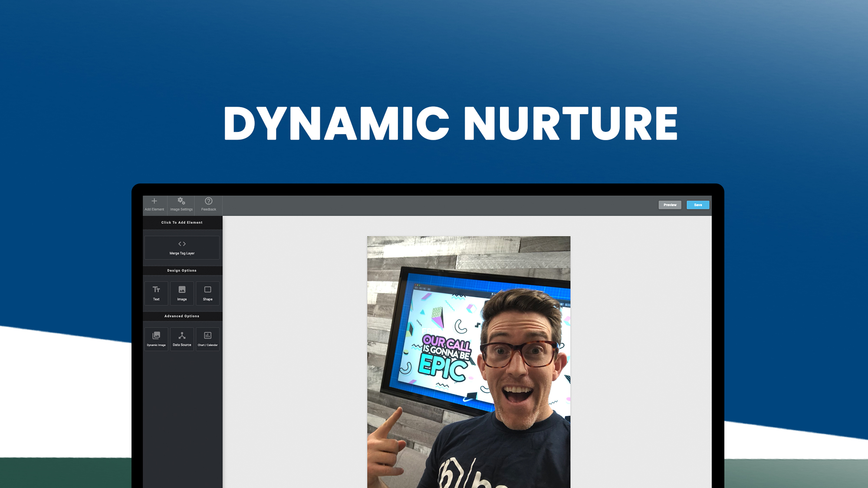Collapse the Advanced Options section
The height and width of the screenshot is (488, 868).
pyautogui.click(x=182, y=316)
